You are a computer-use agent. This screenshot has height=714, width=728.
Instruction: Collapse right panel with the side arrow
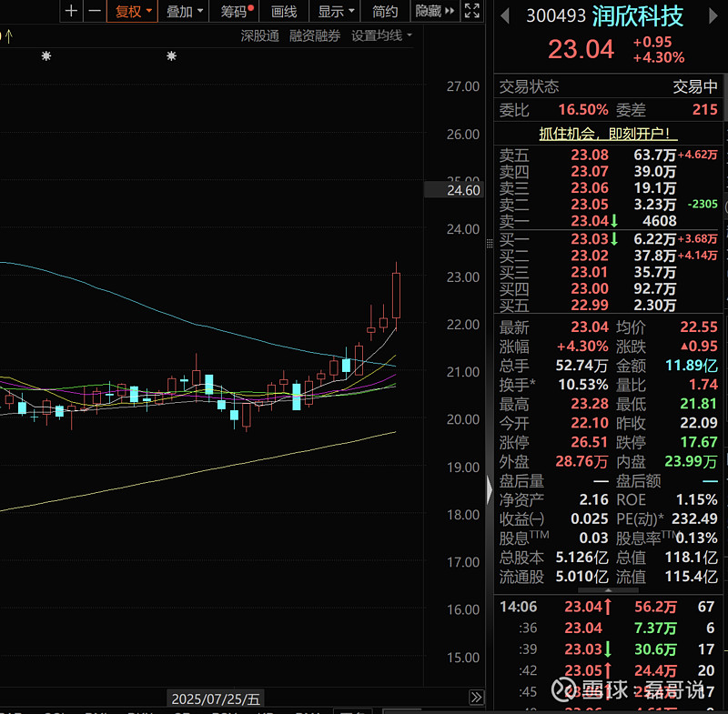490,489
